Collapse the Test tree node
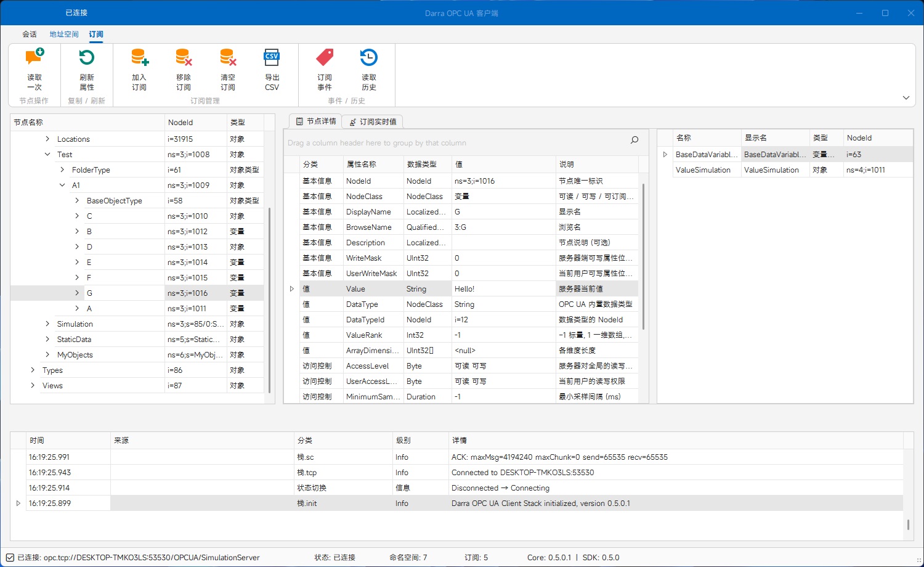 click(x=47, y=155)
